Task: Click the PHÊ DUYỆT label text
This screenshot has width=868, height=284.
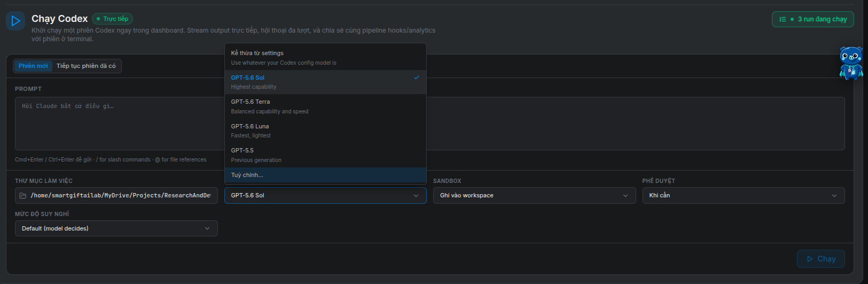Action: [659, 181]
